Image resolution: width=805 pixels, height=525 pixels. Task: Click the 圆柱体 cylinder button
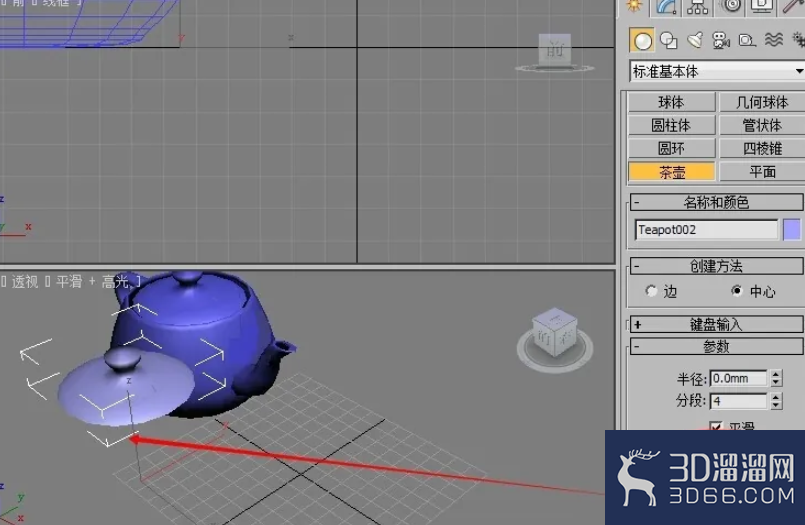(672, 125)
